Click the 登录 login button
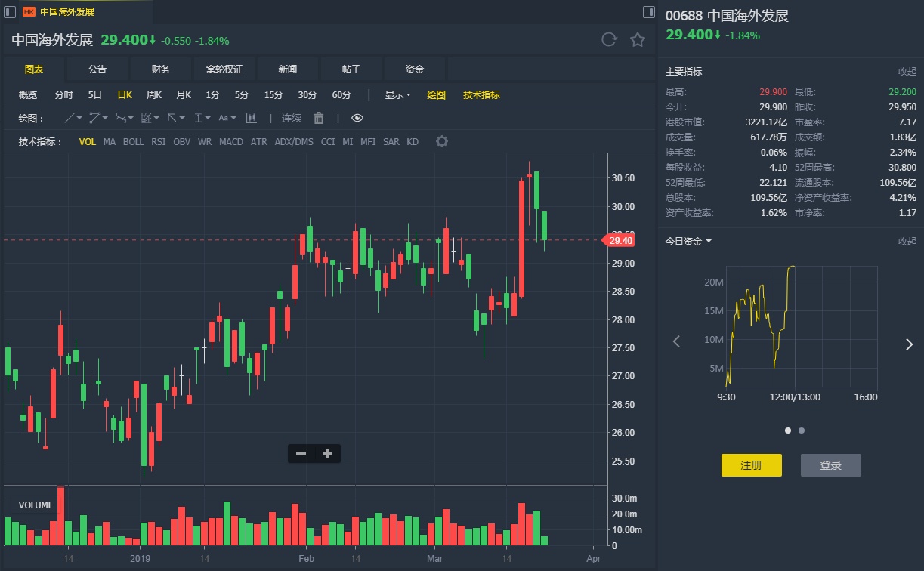The width and height of the screenshot is (924, 571). click(x=830, y=465)
